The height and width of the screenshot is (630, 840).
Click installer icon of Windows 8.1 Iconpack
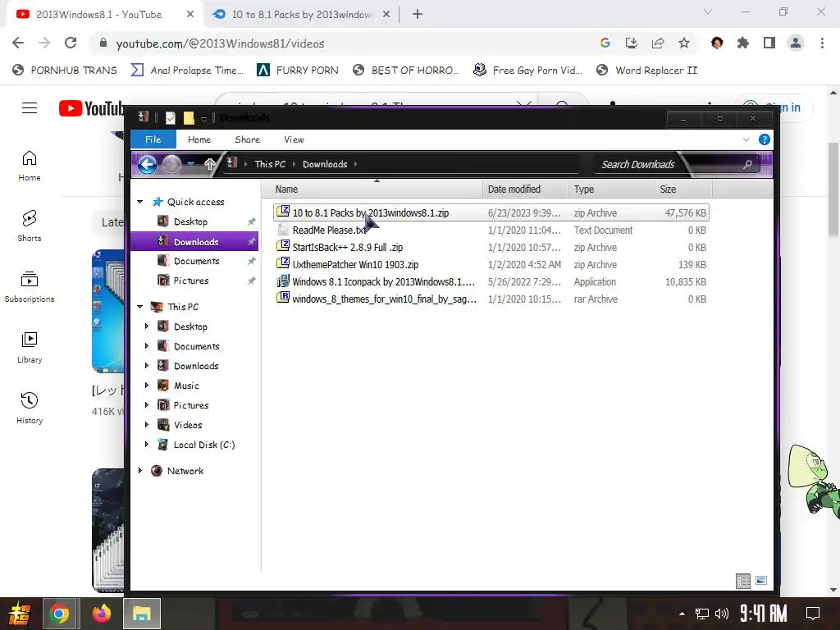[283, 281]
